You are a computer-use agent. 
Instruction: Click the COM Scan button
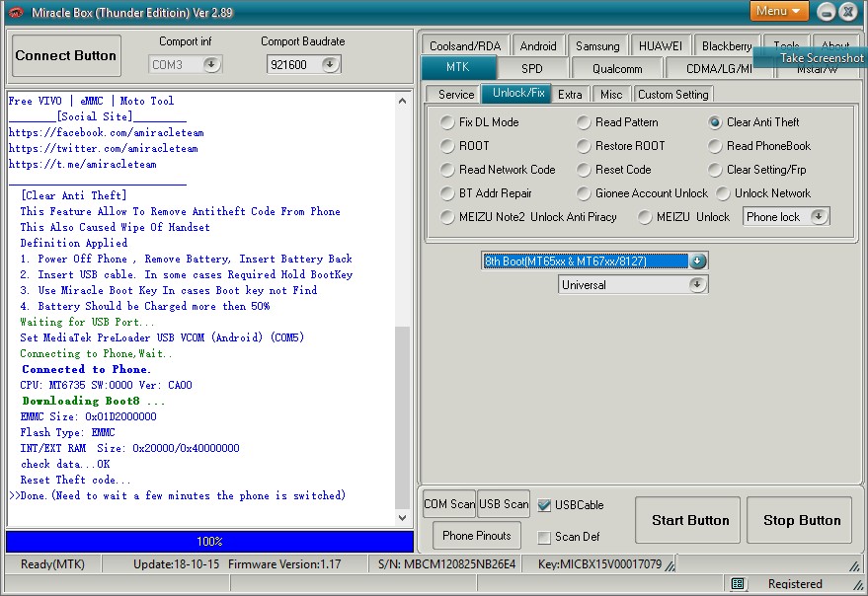point(449,504)
